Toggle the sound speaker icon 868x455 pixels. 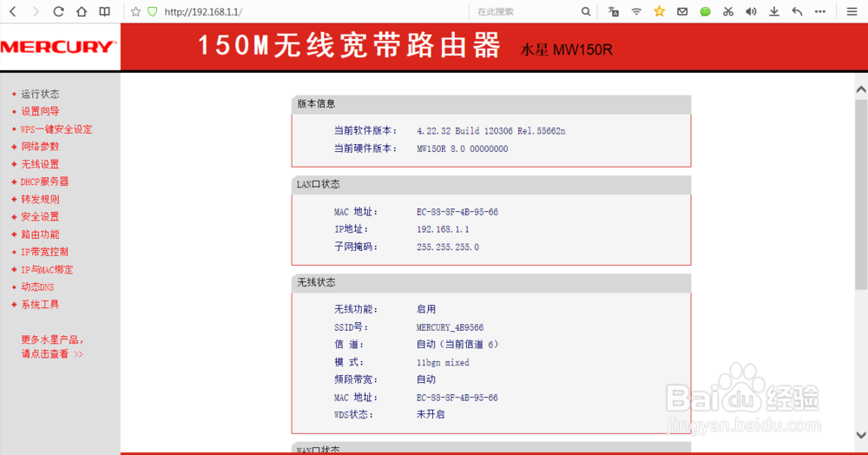pyautogui.click(x=751, y=11)
